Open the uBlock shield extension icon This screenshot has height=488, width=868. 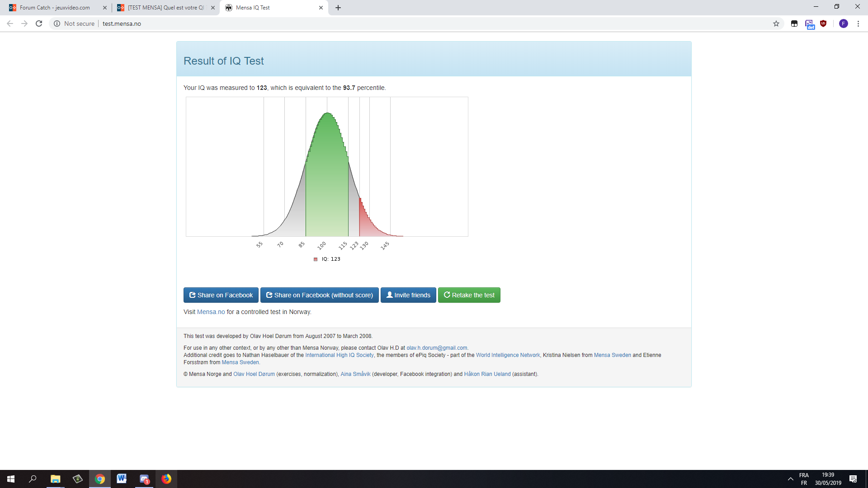pyautogui.click(x=823, y=23)
